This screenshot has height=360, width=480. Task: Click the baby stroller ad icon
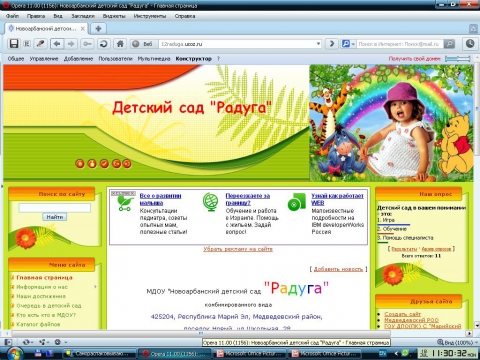[125, 204]
